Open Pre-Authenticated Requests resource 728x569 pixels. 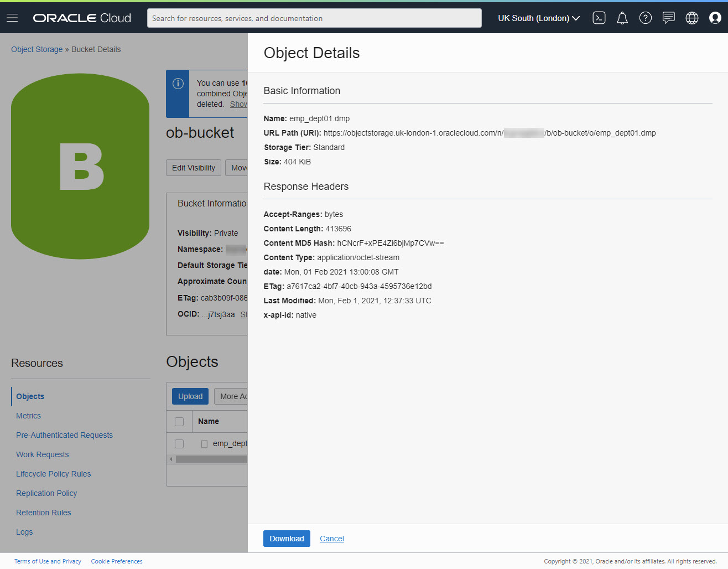point(64,435)
